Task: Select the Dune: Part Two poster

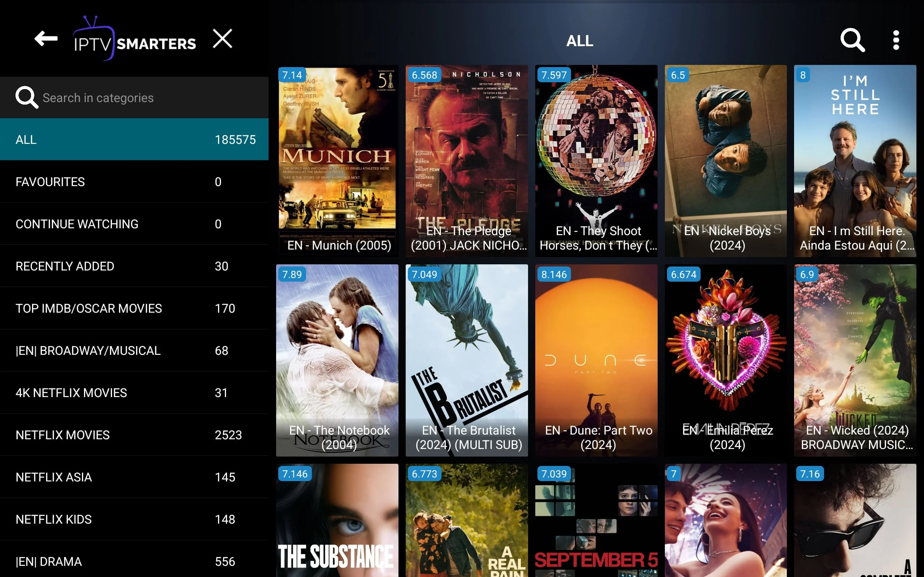Action: pos(596,360)
